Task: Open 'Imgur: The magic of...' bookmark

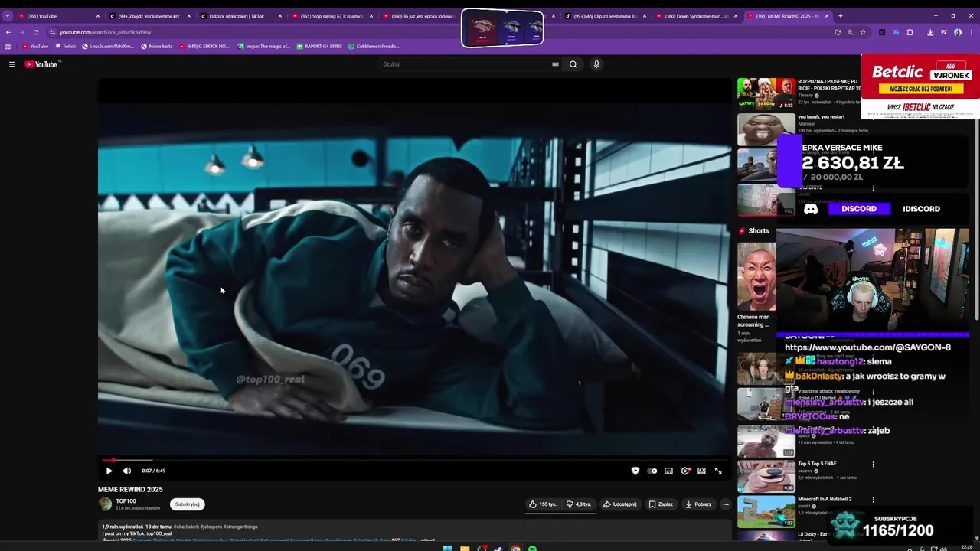Action: pos(264,46)
